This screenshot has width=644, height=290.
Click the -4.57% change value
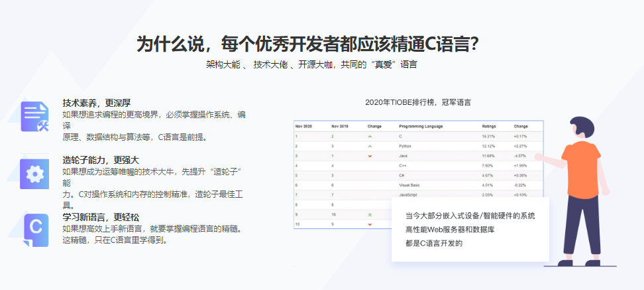[520, 156]
